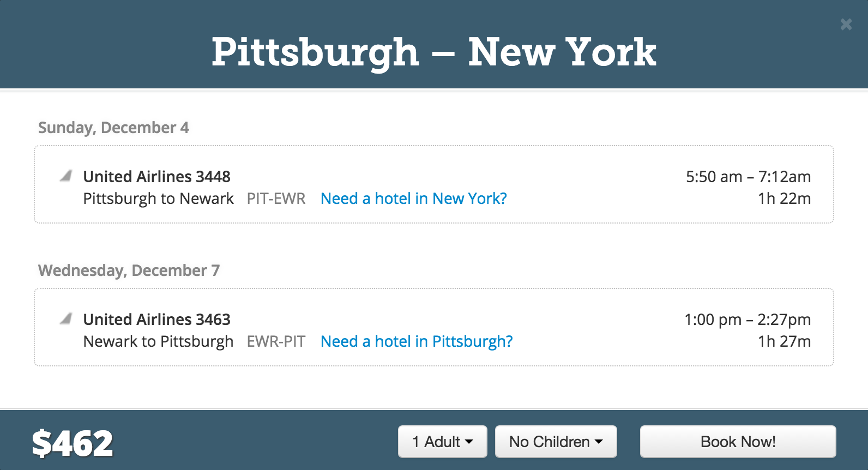Click the PIT-EWR route code
This screenshot has width=868, height=470.
pos(276,198)
